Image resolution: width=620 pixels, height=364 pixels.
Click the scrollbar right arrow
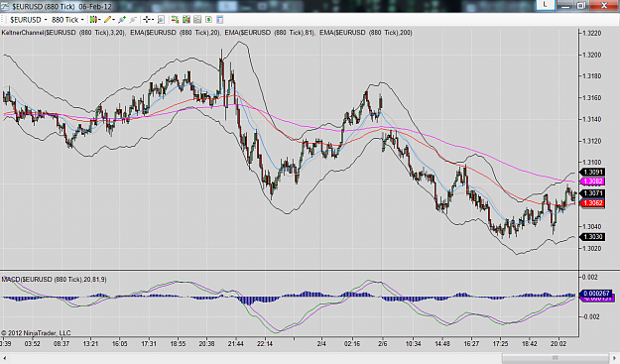[615, 358]
